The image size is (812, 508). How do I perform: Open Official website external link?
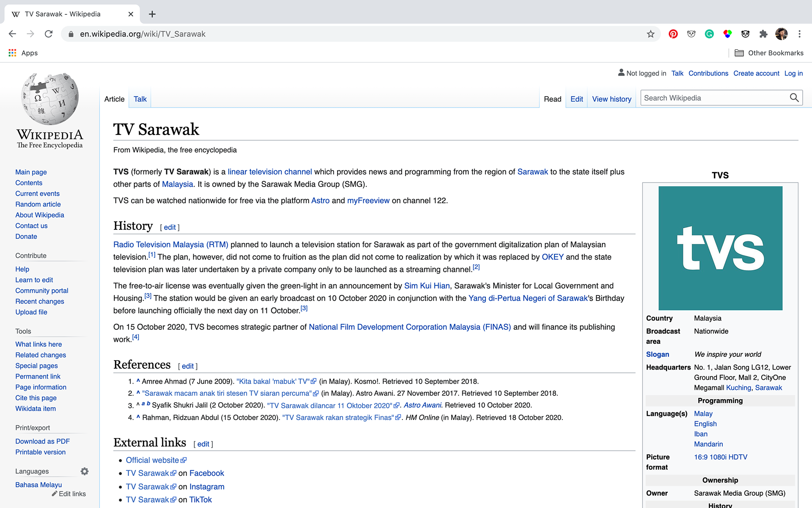click(x=156, y=460)
